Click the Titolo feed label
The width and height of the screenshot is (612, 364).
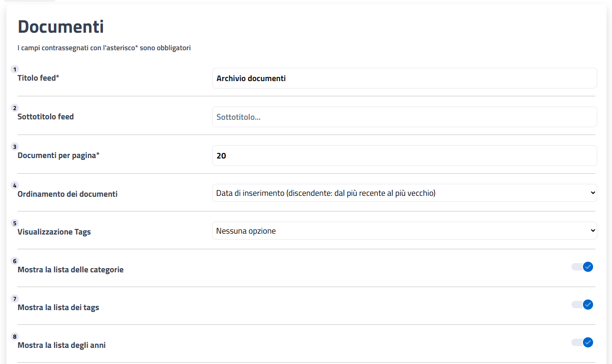pyautogui.click(x=38, y=78)
